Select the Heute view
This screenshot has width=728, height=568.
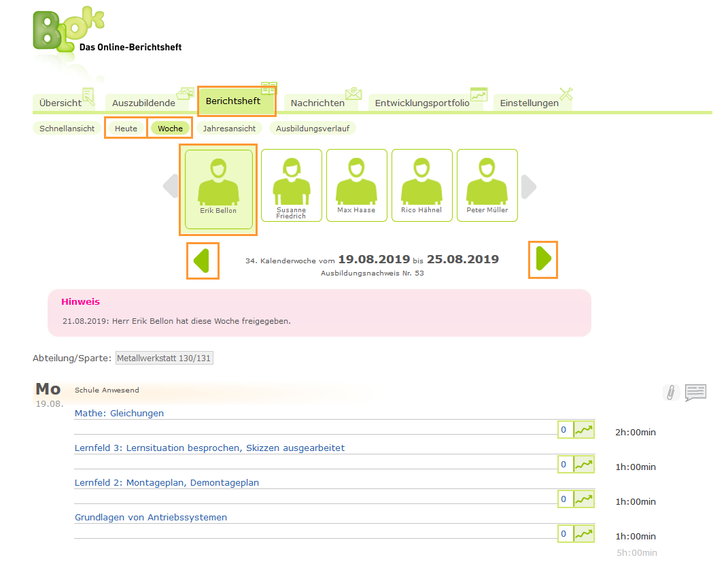coord(126,128)
